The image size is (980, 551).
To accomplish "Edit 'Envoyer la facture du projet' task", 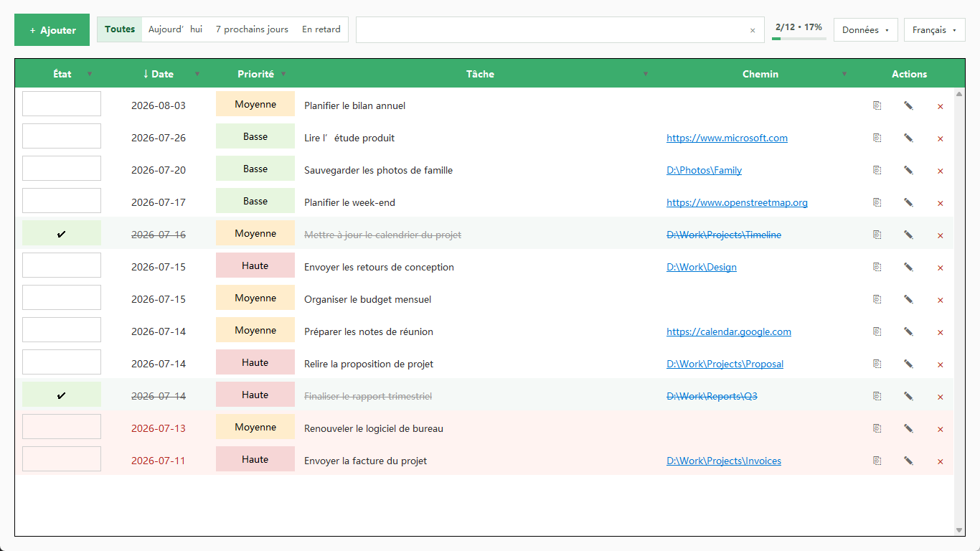I will pos(908,461).
